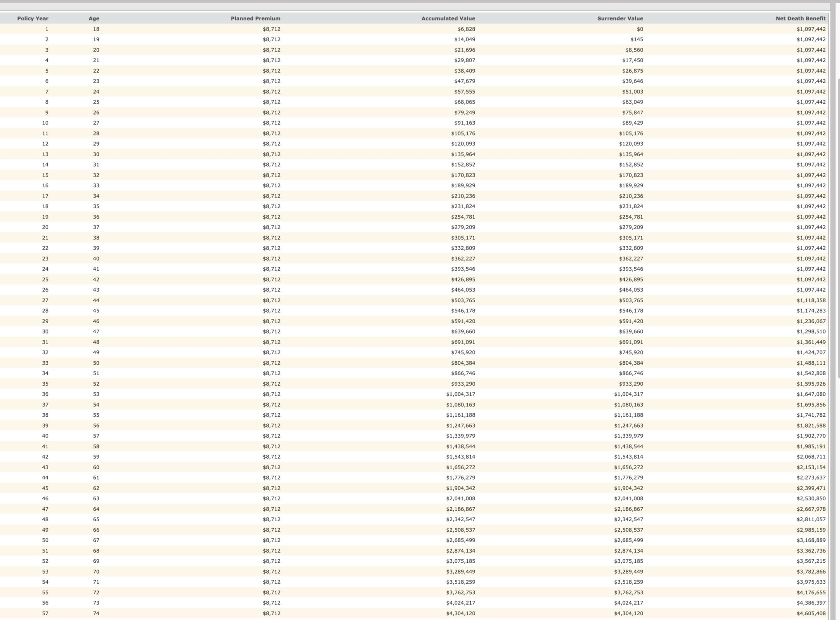The width and height of the screenshot is (840, 620).
Task: Click surrender value $1,543,814
Action: (x=629, y=456)
